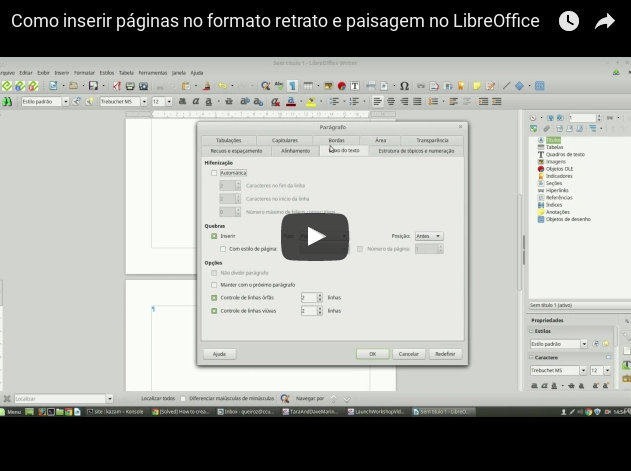
Task: Switch to the Tabulações tab
Action: (229, 140)
